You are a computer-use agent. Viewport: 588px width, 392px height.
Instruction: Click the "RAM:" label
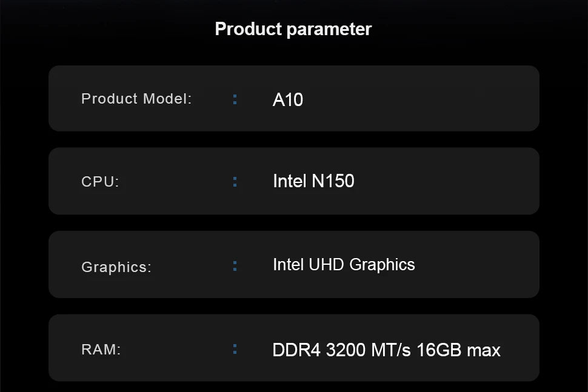[x=101, y=350]
